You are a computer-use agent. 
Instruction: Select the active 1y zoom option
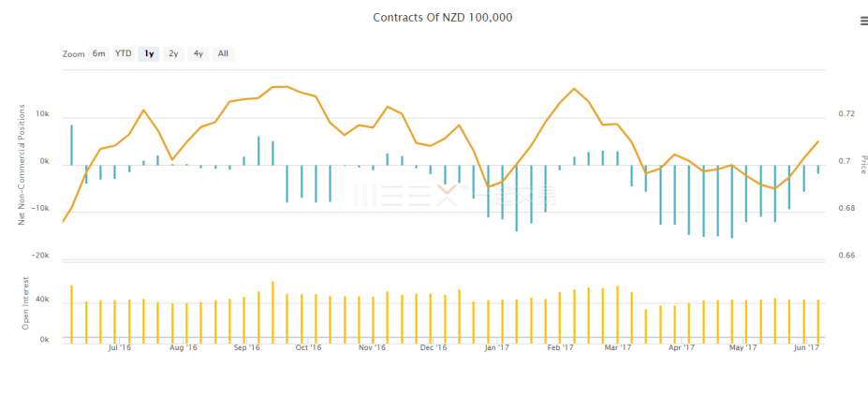pyautogui.click(x=149, y=53)
